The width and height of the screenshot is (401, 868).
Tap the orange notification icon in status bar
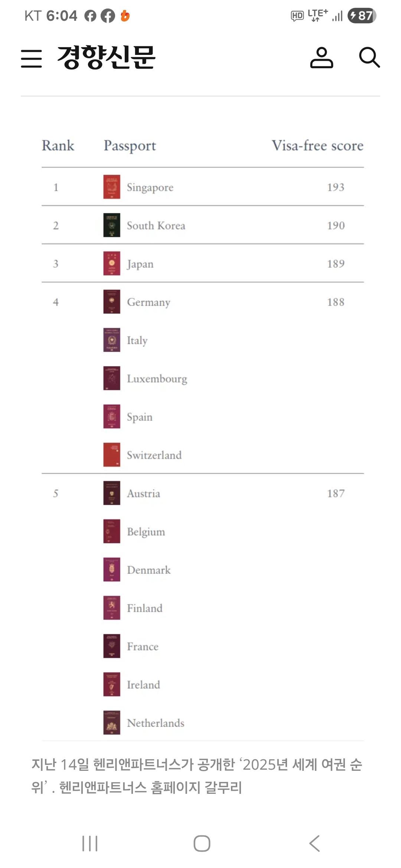coord(125,16)
